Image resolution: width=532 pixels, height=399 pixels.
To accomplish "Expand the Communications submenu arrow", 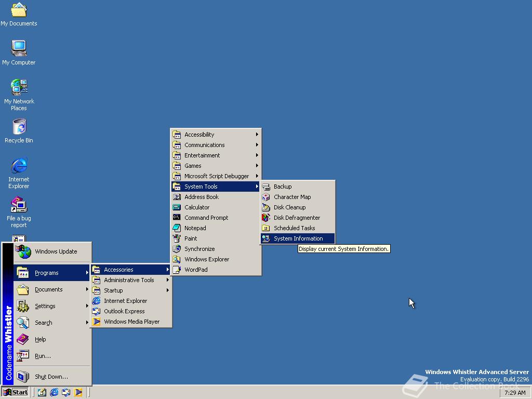I will [257, 145].
